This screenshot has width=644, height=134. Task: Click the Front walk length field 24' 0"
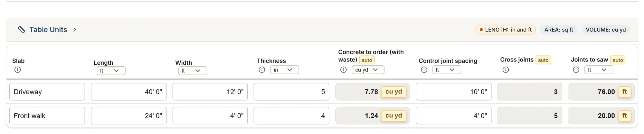click(129, 116)
